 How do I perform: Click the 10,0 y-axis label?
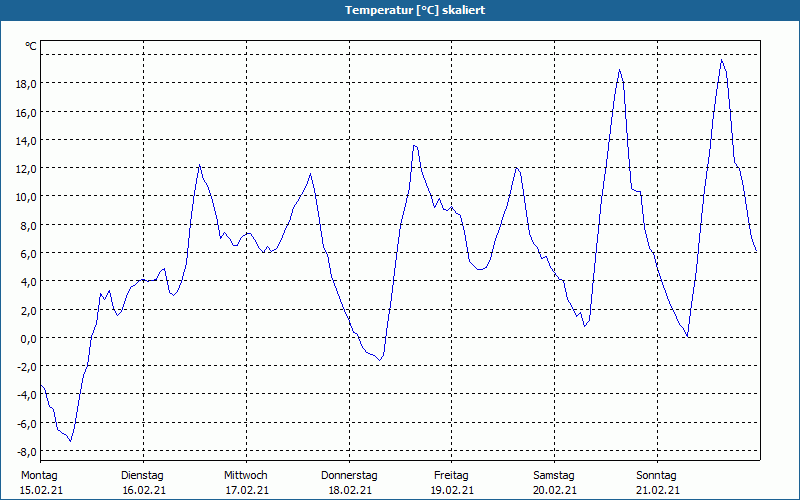26,197
